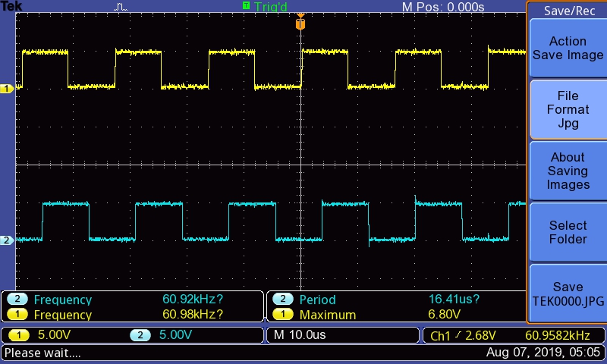Screen dimensions: 607x364
Task: Open About Saving Images
Action: (x=567, y=171)
